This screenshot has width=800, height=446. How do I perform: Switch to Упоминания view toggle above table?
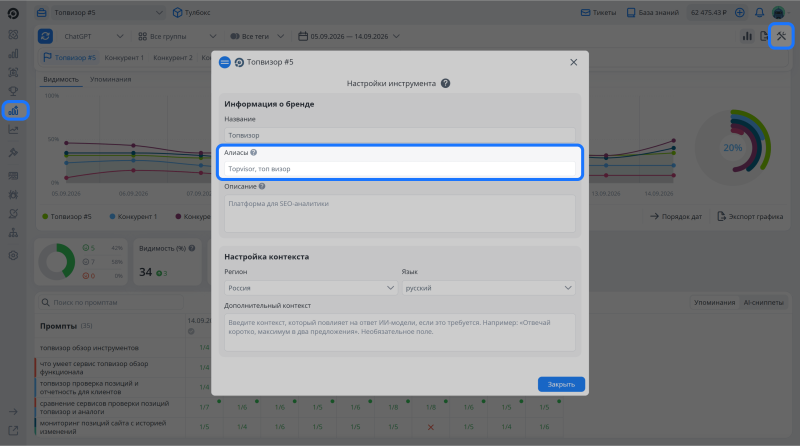pyautogui.click(x=714, y=303)
